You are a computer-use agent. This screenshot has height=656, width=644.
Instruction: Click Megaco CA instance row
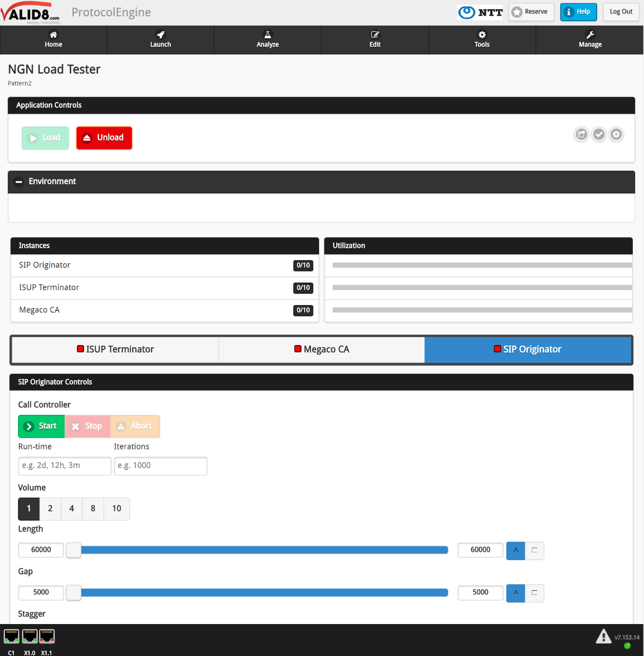point(165,311)
